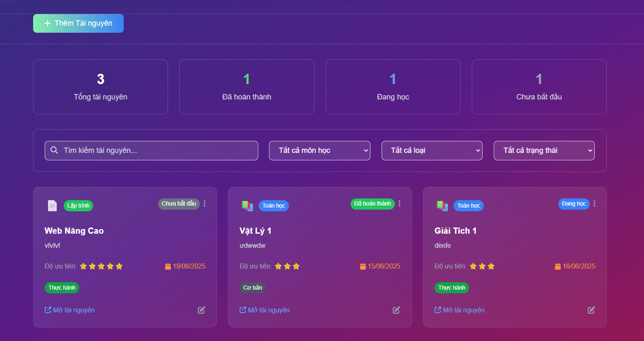Click the Chưa bắt đầu status badge
Viewport: 644px width, 341px height.
pyautogui.click(x=179, y=204)
